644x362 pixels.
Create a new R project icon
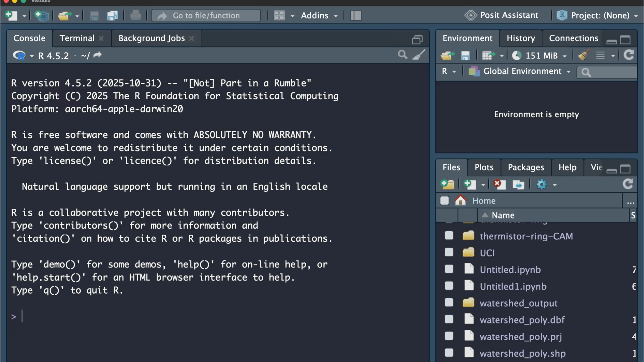42,15
